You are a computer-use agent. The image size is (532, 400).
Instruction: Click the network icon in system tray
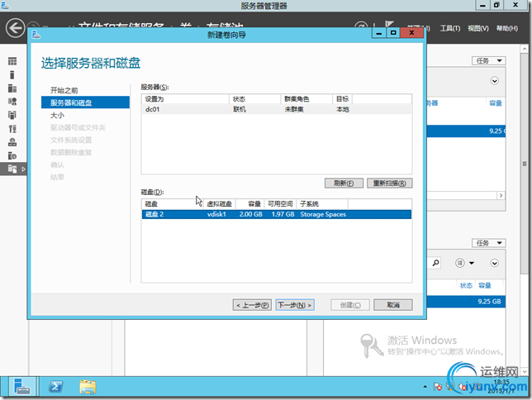(450, 387)
